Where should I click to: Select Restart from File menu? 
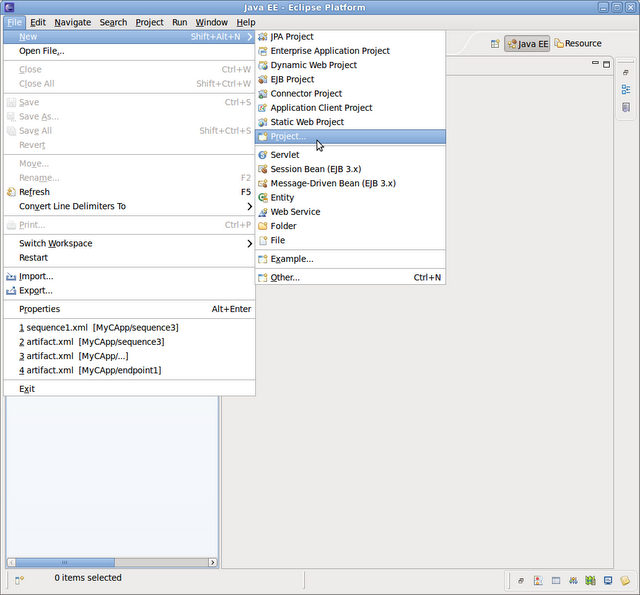[x=129, y=258]
